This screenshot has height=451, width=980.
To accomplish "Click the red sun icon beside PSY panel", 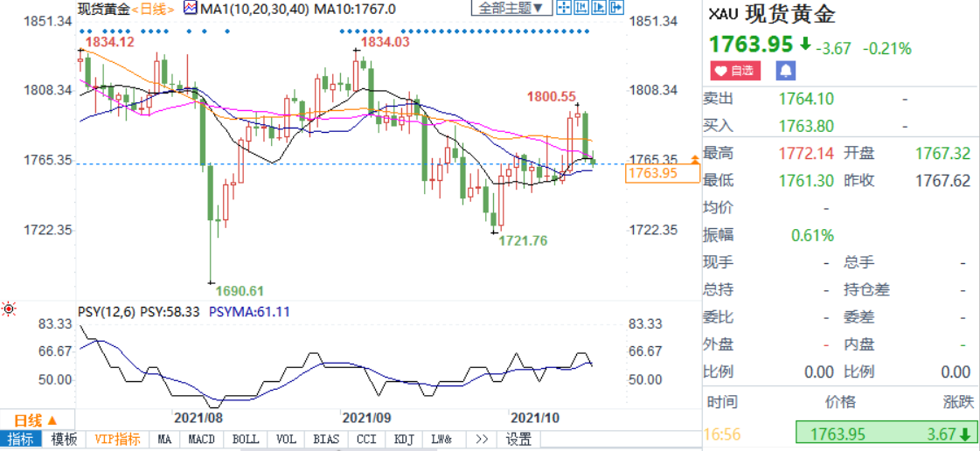I will tap(10, 309).
